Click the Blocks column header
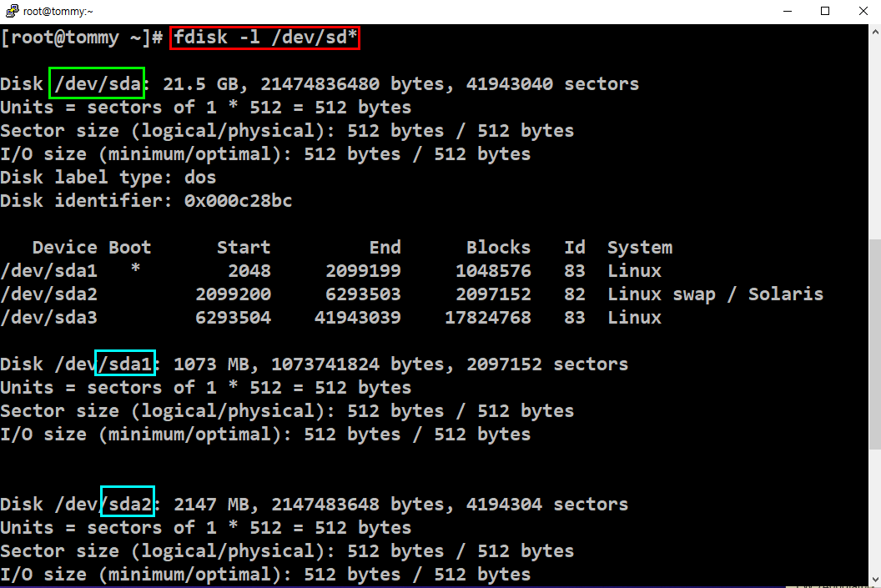 498,247
